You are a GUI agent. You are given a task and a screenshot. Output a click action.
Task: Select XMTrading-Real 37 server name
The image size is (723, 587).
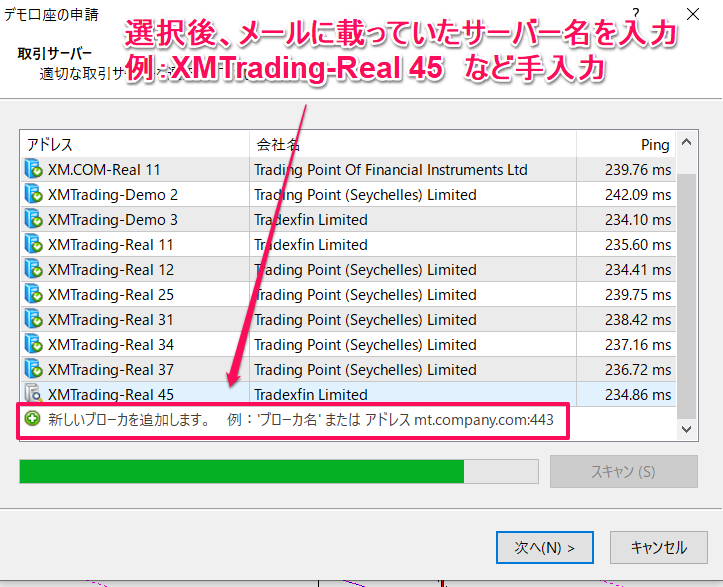(111, 369)
